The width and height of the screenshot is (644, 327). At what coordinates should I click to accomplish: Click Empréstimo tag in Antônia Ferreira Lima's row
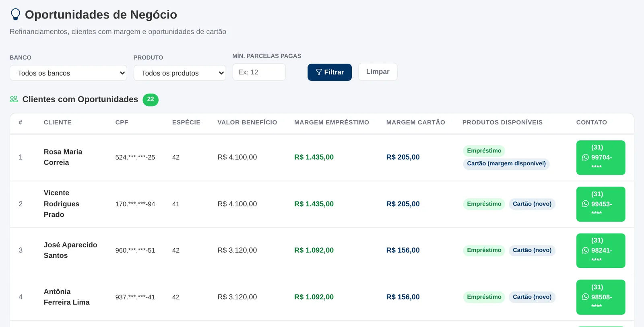pos(484,297)
